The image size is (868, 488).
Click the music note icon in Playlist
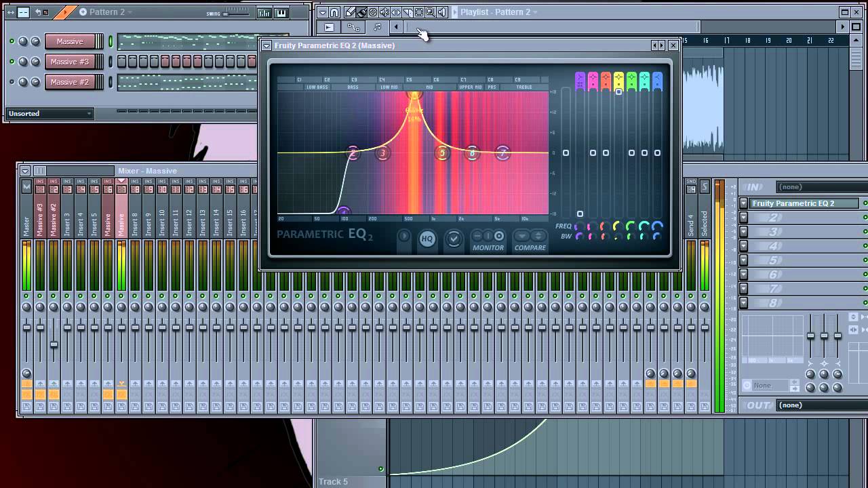tap(377, 27)
